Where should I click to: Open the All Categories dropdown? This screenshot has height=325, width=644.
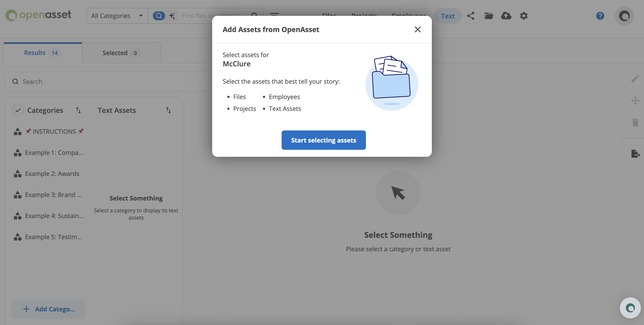[117, 16]
